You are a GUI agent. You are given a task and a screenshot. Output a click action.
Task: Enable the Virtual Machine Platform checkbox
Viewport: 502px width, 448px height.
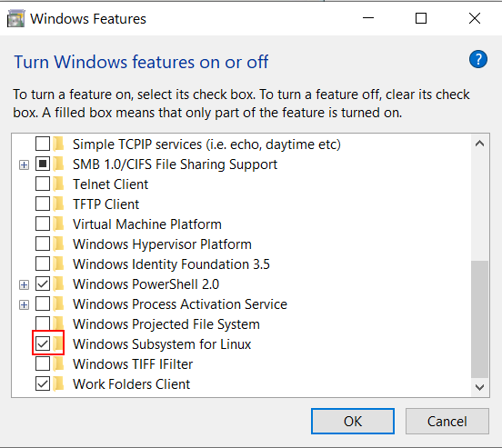pyautogui.click(x=43, y=224)
